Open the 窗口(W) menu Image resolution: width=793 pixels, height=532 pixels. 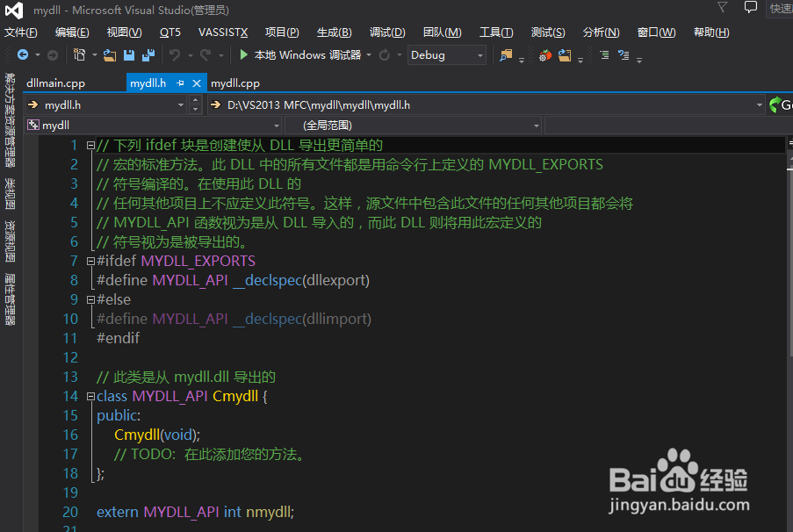click(657, 32)
